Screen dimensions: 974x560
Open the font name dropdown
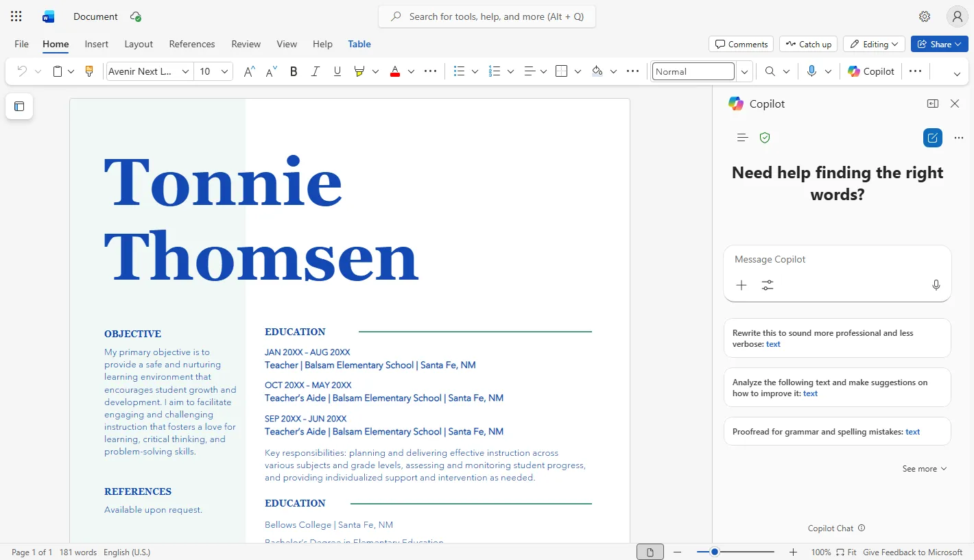tap(185, 71)
